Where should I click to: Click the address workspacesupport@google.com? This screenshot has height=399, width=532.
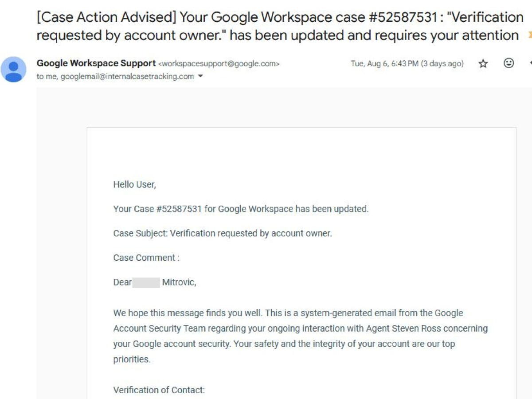click(x=219, y=63)
